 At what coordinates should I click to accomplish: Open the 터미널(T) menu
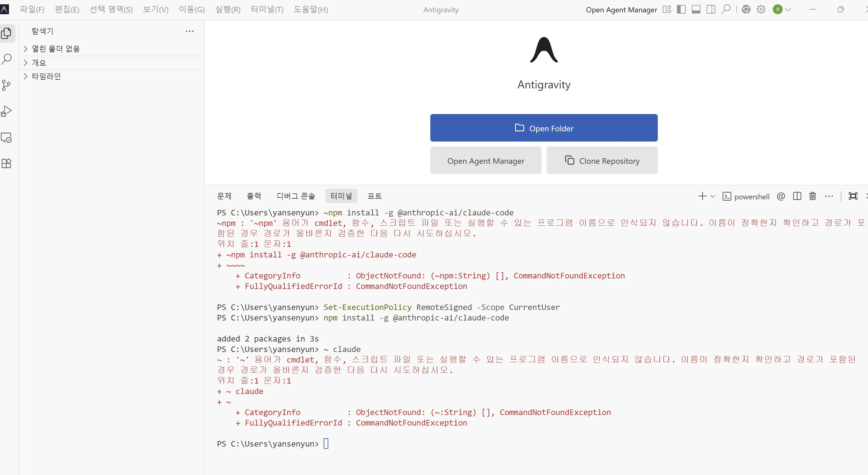(x=266, y=9)
